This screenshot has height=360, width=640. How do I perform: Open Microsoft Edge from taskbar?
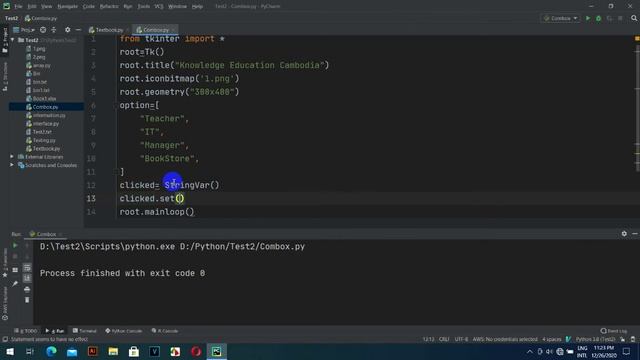pyautogui.click(x=51, y=351)
